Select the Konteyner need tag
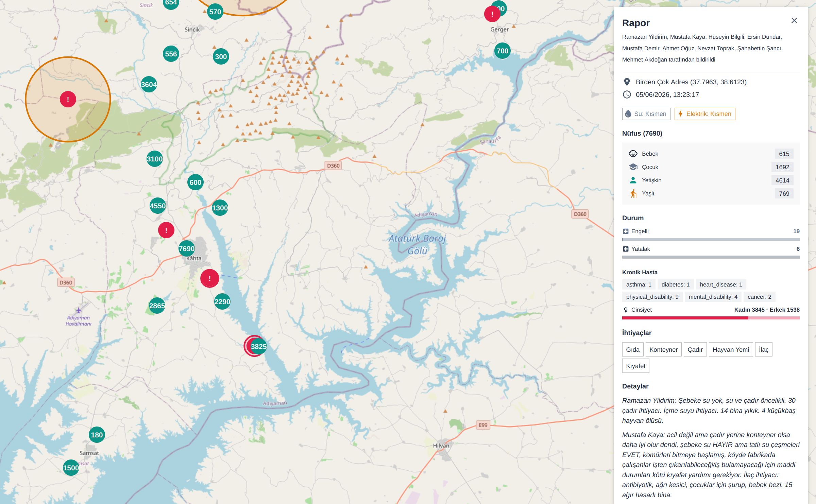816x504 pixels. click(x=663, y=349)
